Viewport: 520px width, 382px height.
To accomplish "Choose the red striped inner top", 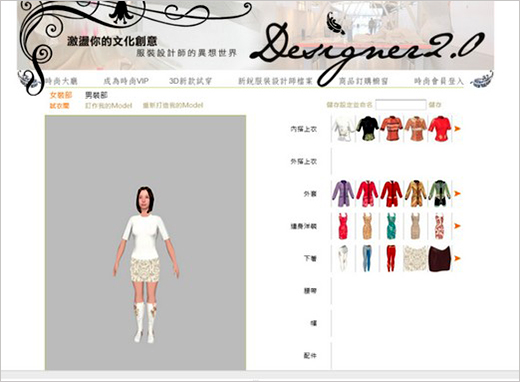I will point(391,129).
